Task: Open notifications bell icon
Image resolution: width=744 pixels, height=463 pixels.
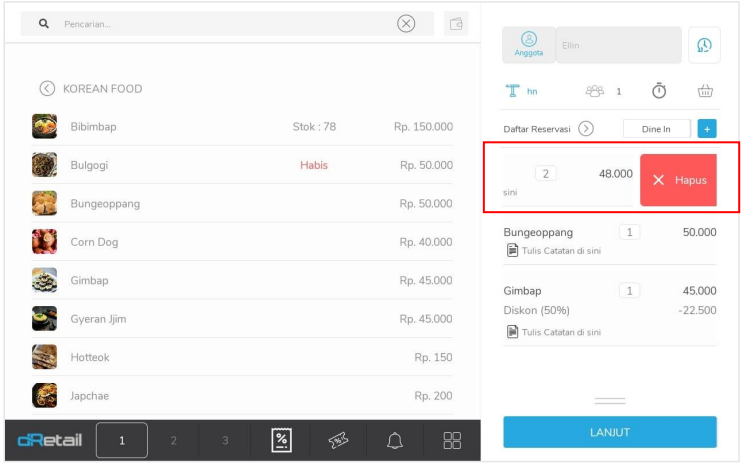Action: [x=396, y=440]
